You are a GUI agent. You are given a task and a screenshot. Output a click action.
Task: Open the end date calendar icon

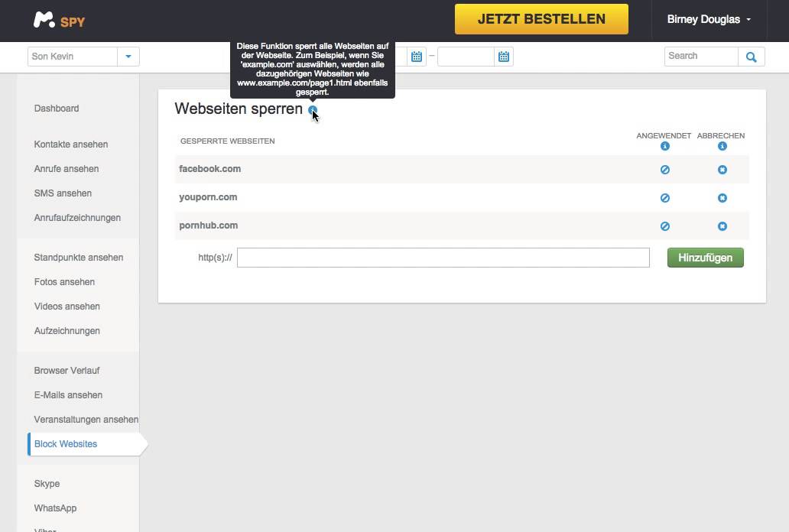click(503, 57)
